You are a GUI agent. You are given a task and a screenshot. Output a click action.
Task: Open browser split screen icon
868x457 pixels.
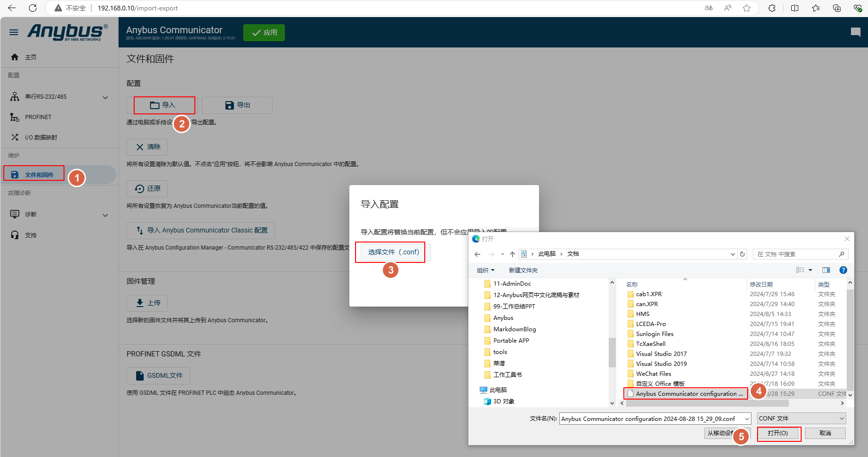pos(795,8)
